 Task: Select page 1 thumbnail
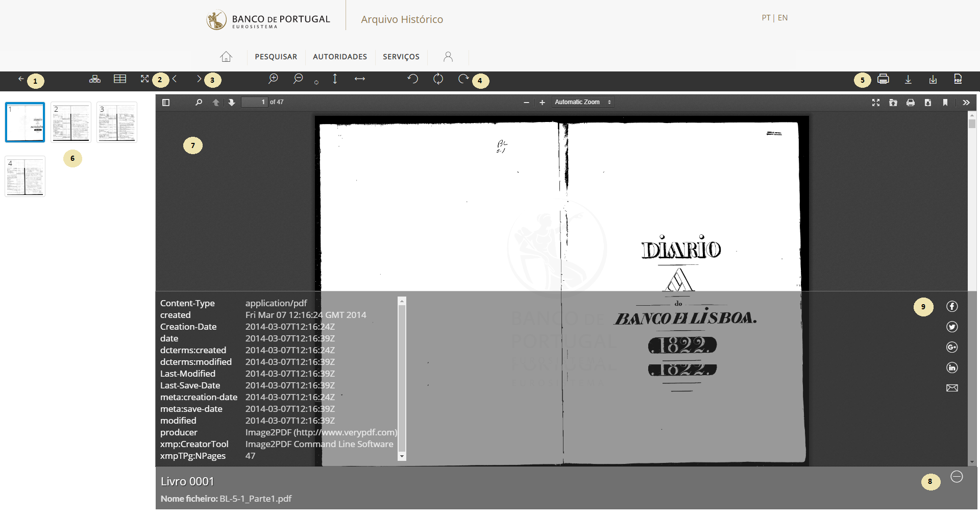[25, 122]
